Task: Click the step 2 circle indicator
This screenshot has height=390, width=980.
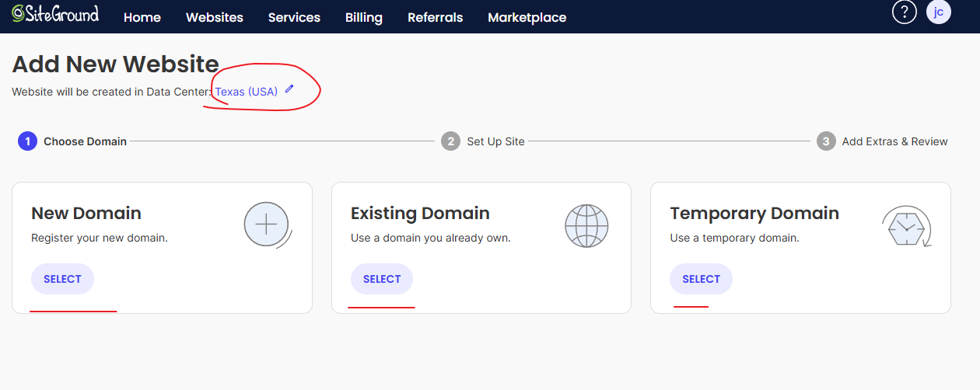Action: click(x=450, y=141)
